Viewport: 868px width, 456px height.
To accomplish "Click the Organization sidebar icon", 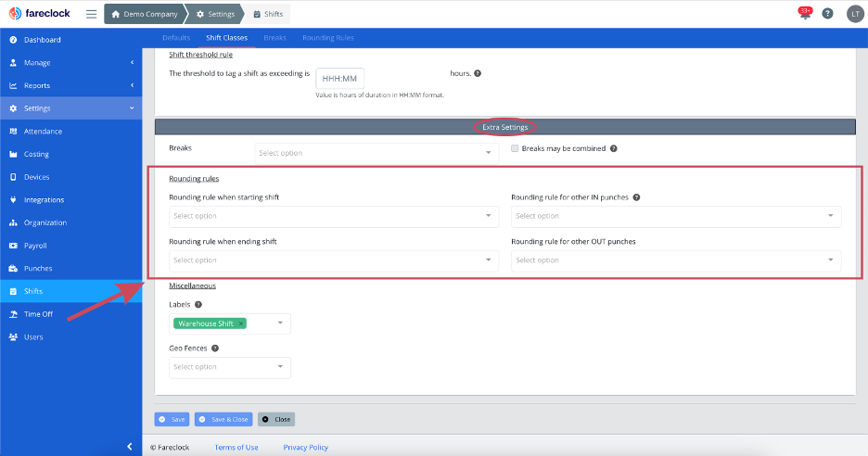I will [x=13, y=222].
